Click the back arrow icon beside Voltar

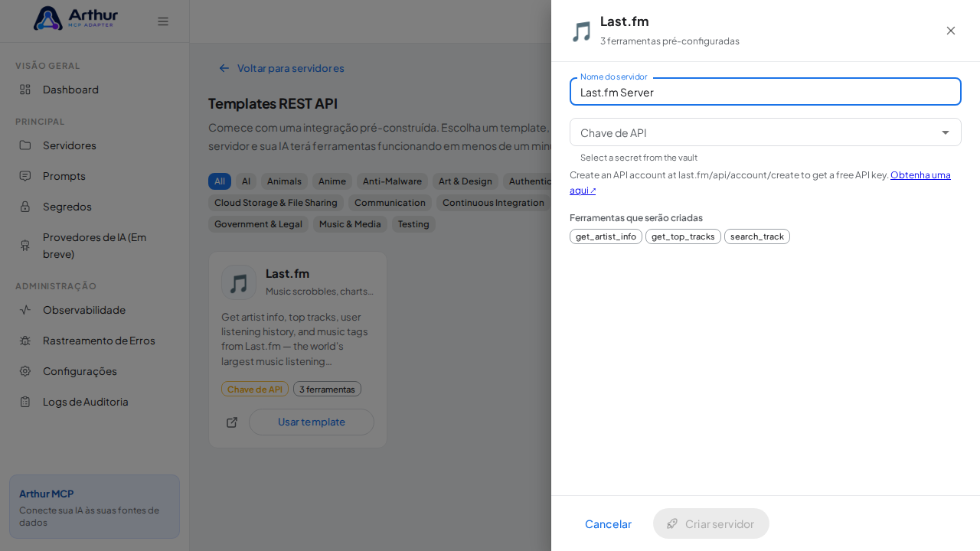(x=224, y=68)
